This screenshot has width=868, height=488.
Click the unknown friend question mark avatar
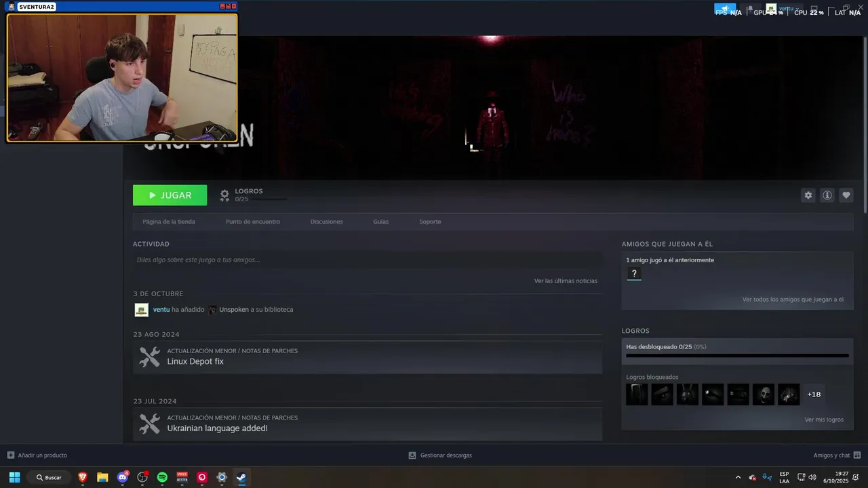click(x=634, y=274)
